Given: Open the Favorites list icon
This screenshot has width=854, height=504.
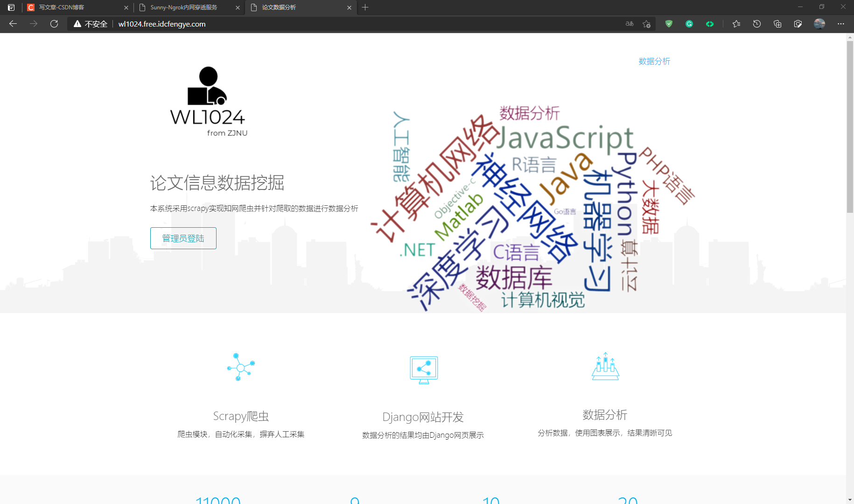Looking at the screenshot, I should tap(736, 24).
